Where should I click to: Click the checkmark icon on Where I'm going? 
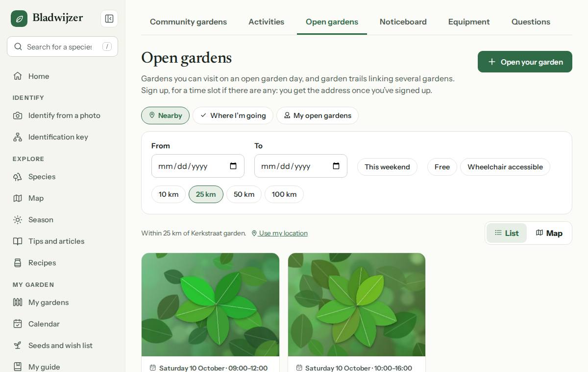[203, 115]
